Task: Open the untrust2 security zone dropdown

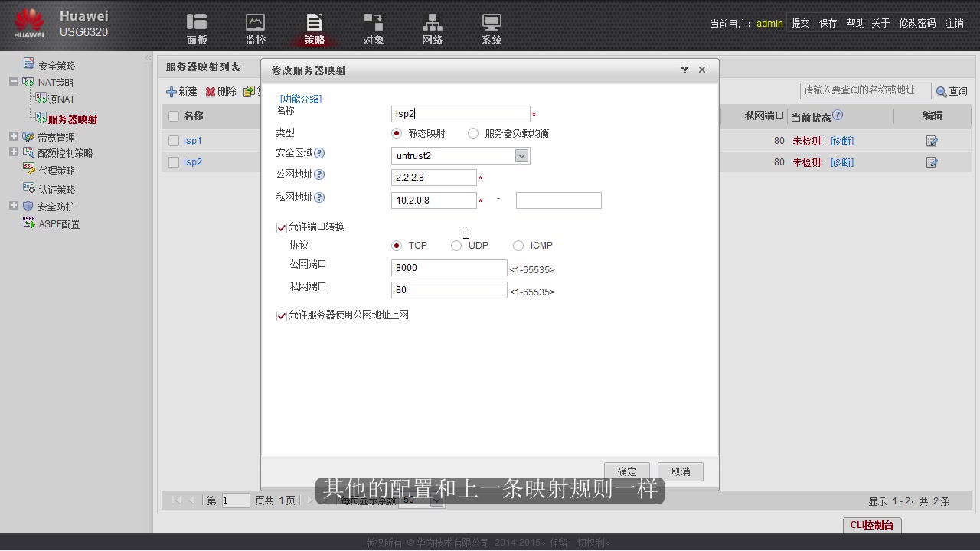Action: [x=521, y=155]
